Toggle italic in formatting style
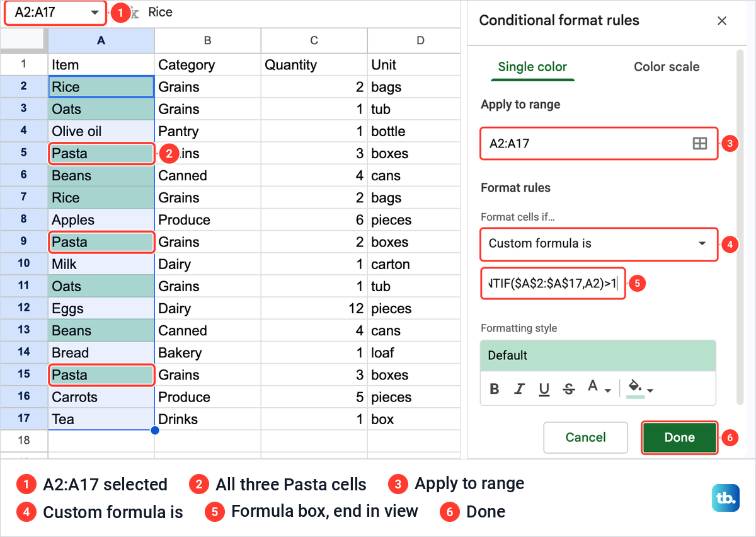The image size is (756, 537). pyautogui.click(x=519, y=389)
